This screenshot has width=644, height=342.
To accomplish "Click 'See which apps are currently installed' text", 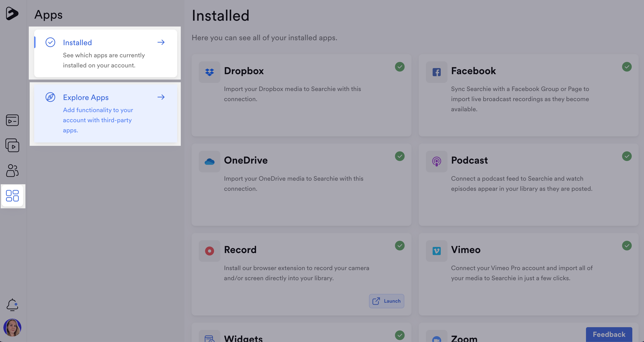I will coord(104,60).
